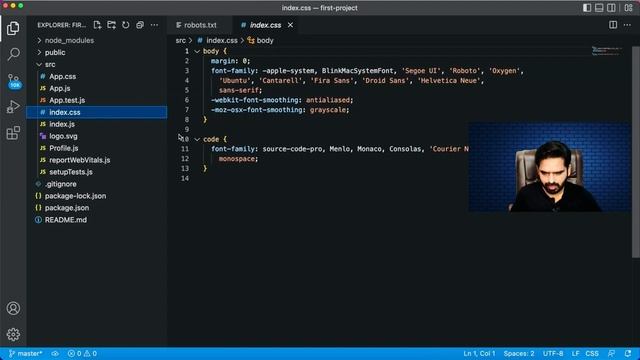640x360 pixels.
Task: Collapse all folders in Explorer
Action: point(140,25)
